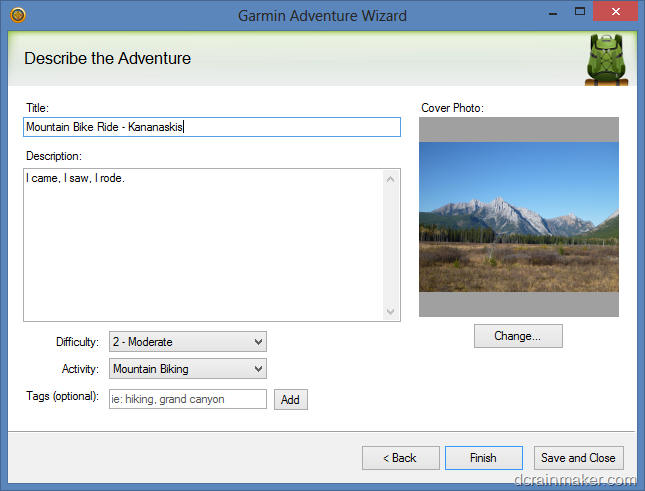Click the cover photo mountain thumbnail
Viewport: 645px width, 491px height.
point(519,217)
